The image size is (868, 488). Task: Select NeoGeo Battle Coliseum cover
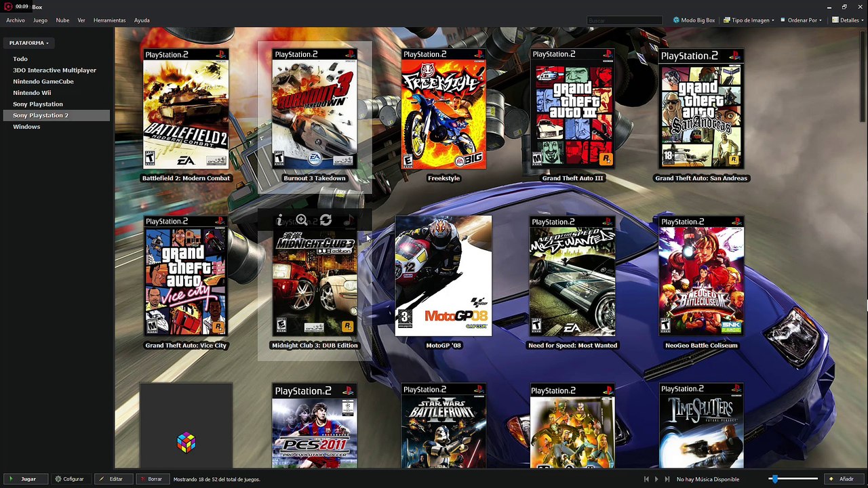[701, 276]
